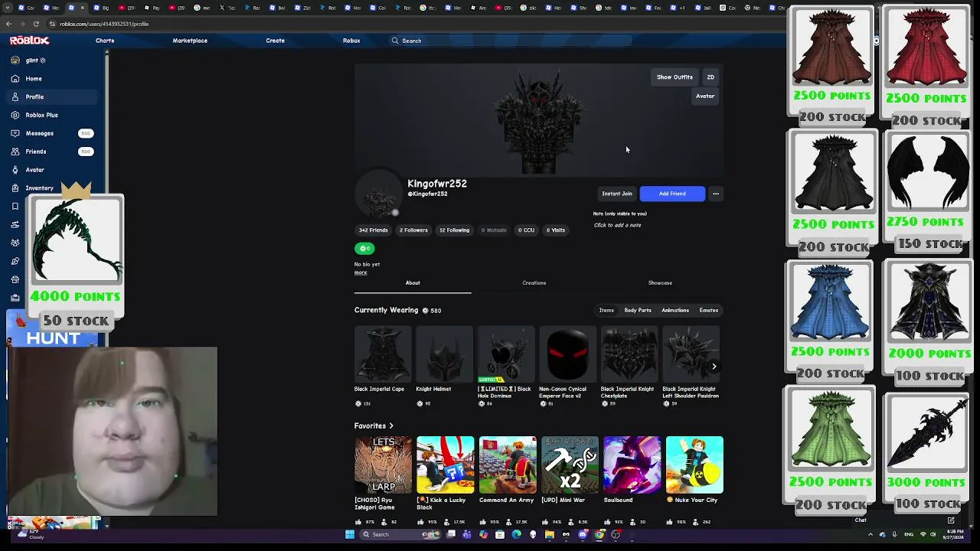Open the Black Imperial Knight Chestplate item
This screenshot has height=551, width=980.
pos(629,366)
